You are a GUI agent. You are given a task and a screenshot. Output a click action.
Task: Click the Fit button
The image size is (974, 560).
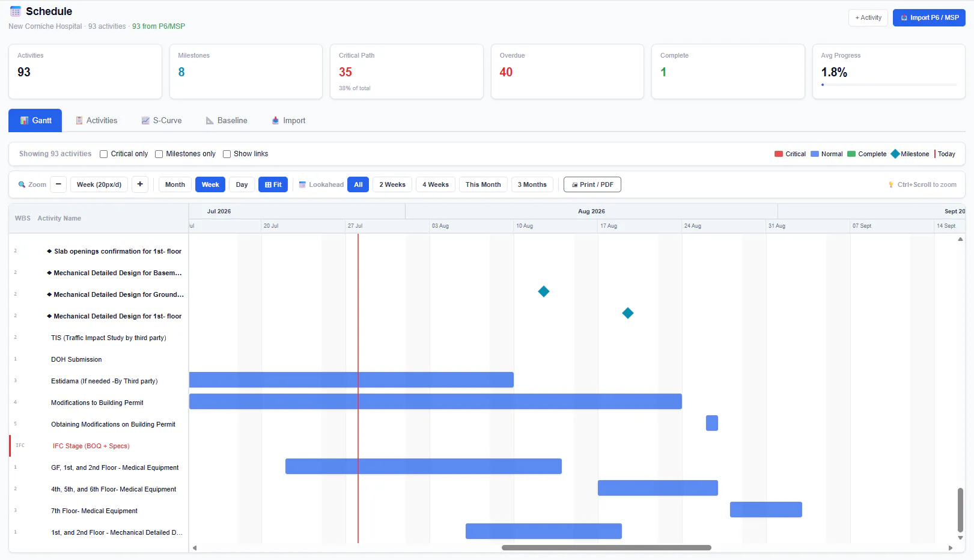pos(273,184)
